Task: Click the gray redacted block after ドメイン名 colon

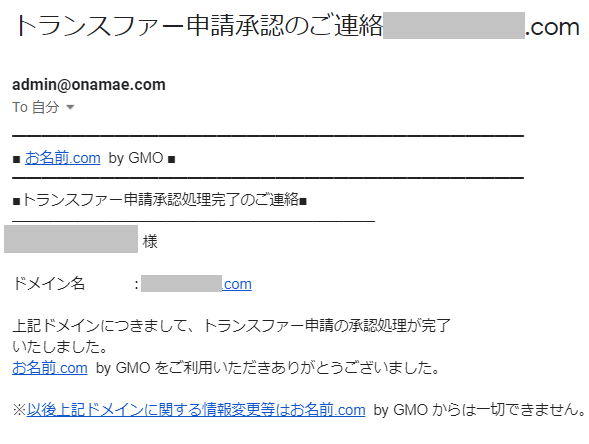Action: pos(181,284)
